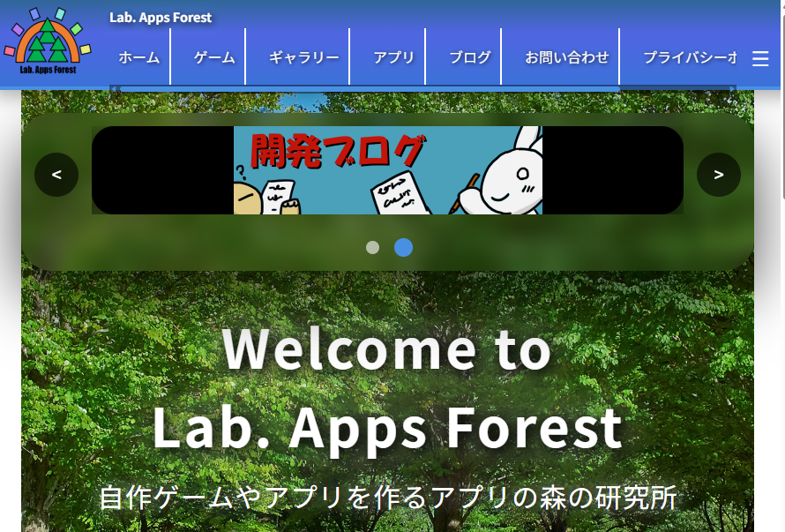Open the ゲーム navigation item
785x532 pixels.
214,57
